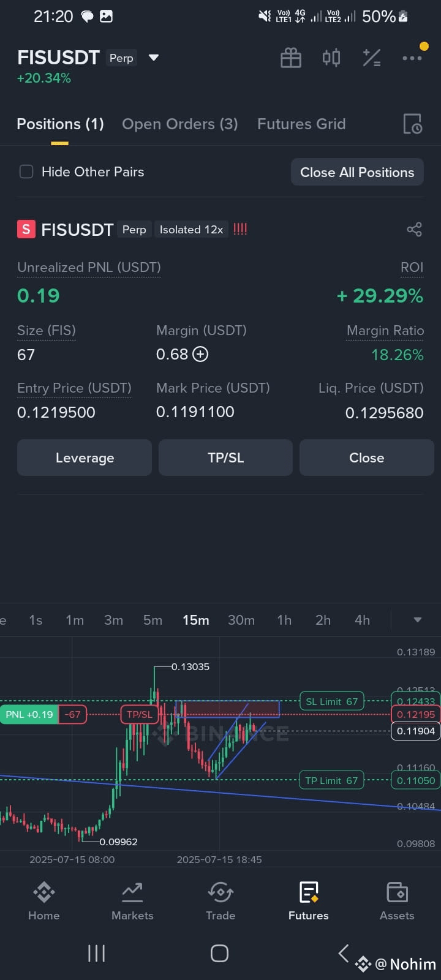Open the three-dot more menu
The image size is (441, 980).
pyautogui.click(x=412, y=58)
